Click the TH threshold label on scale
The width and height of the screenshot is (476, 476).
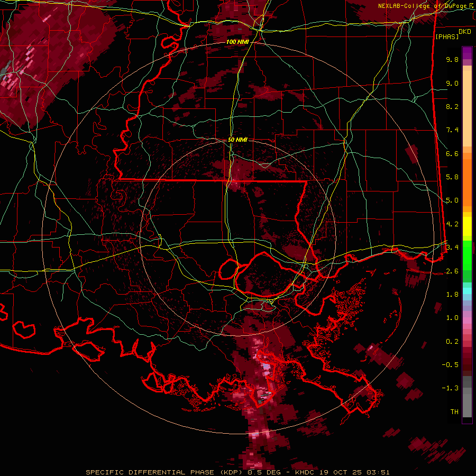[x=454, y=412]
